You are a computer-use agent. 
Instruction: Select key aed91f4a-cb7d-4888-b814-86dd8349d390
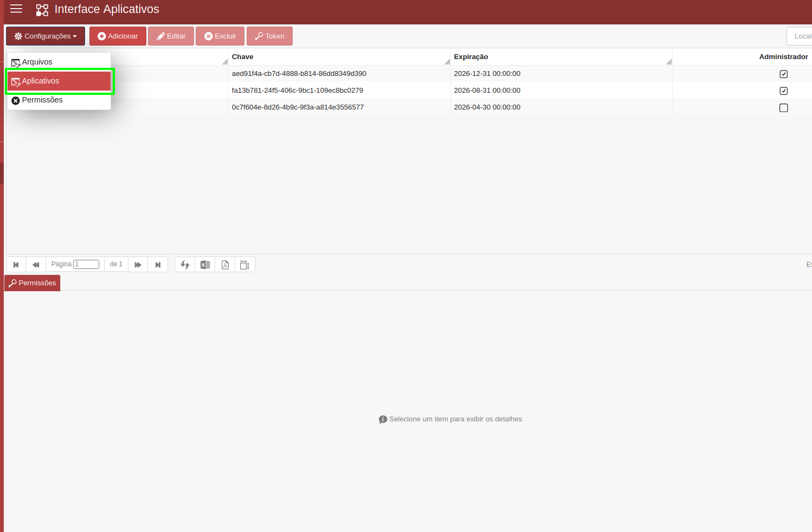pyautogui.click(x=299, y=74)
